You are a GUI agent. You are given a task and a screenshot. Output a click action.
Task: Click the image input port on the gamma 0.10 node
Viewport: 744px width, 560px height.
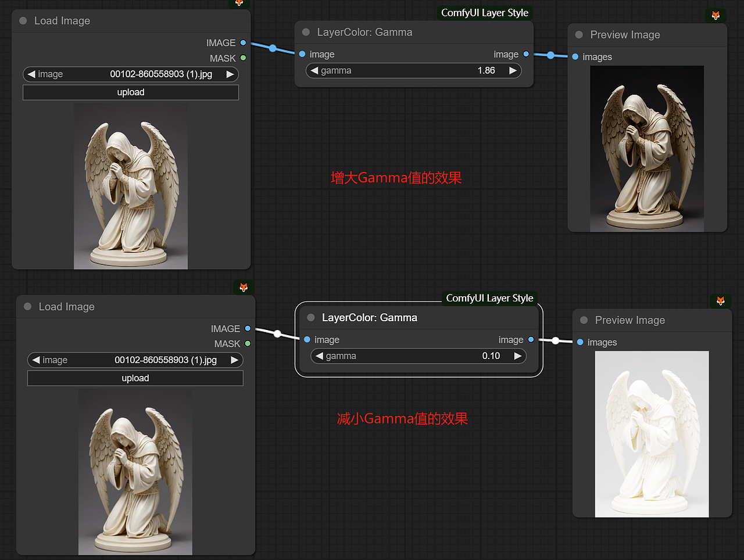point(307,340)
